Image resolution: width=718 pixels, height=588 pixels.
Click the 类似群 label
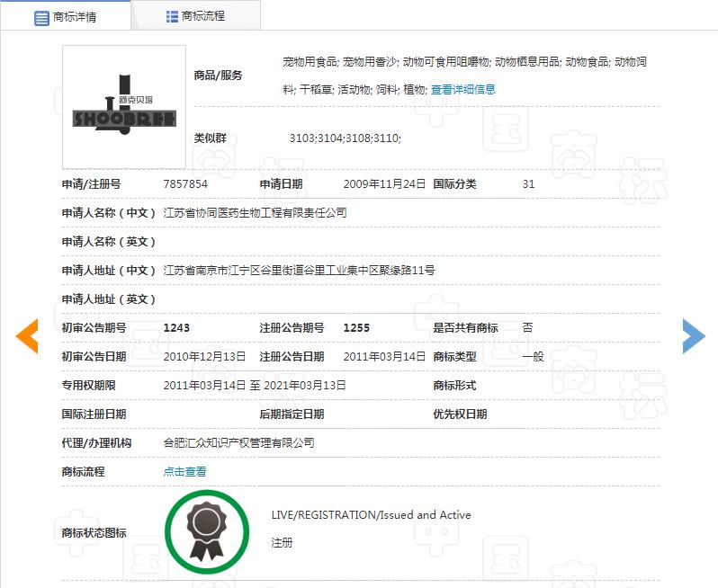211,138
